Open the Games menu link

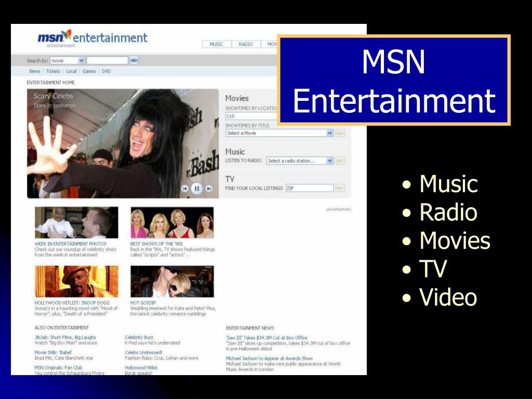(89, 71)
